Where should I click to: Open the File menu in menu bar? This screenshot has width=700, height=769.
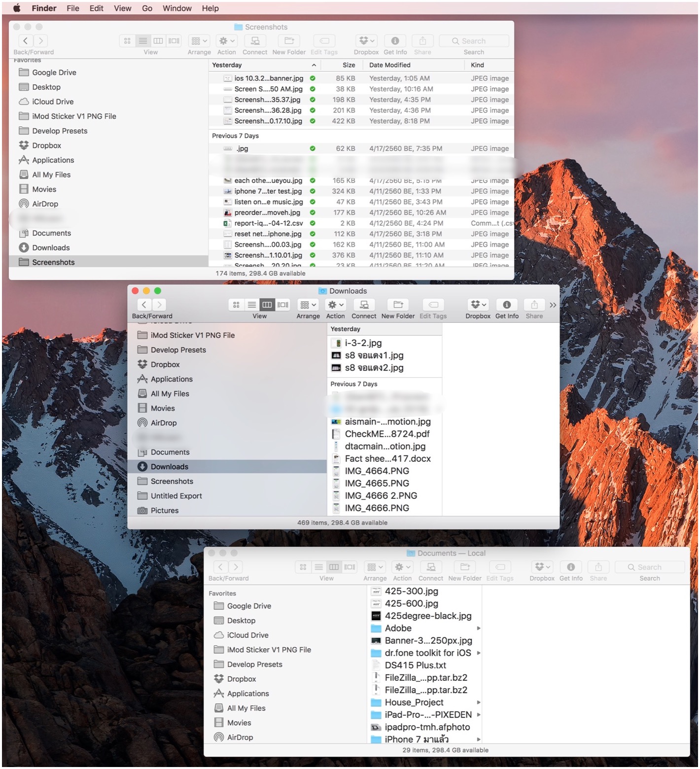[x=73, y=8]
